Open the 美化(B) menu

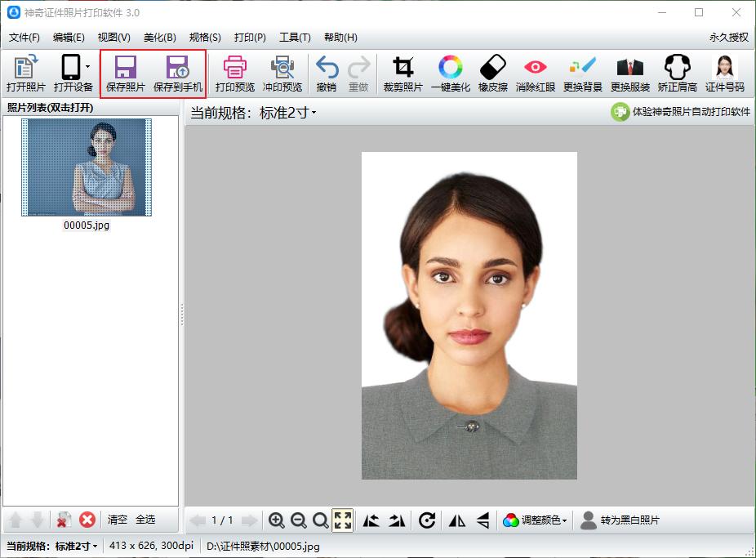click(x=159, y=38)
